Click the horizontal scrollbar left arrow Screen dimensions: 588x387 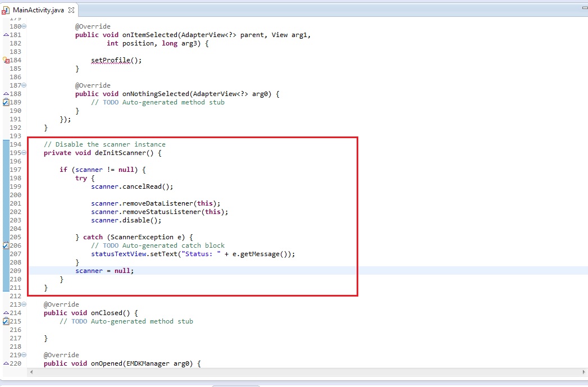(x=30, y=372)
